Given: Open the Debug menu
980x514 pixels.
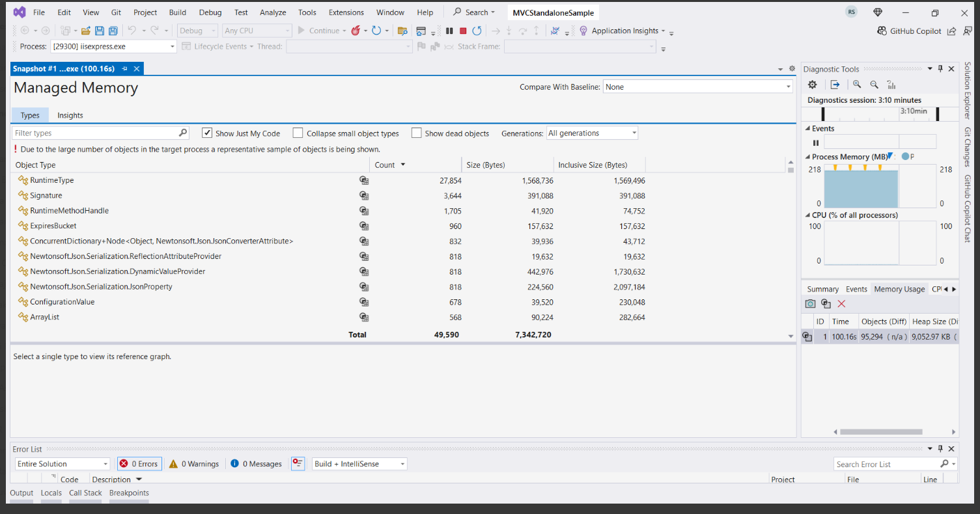Looking at the screenshot, I should [210, 12].
